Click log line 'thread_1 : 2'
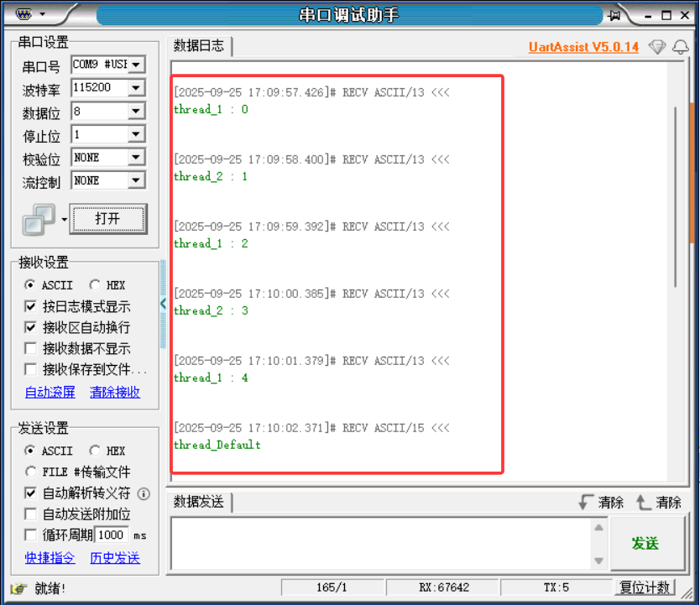The height and width of the screenshot is (605, 700). click(211, 243)
